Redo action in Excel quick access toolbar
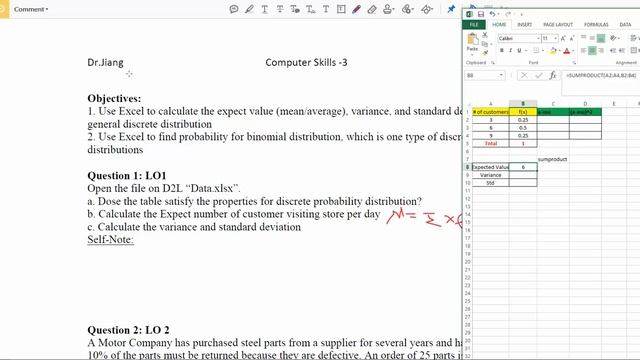 coord(508,14)
